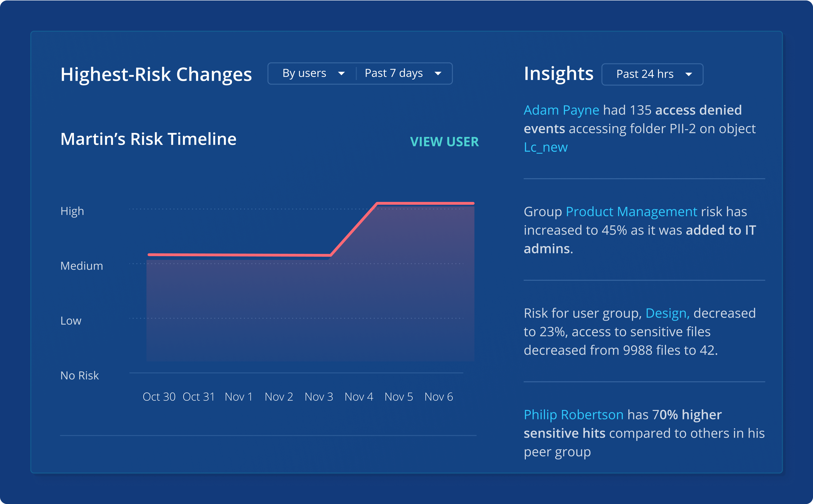Screen dimensions: 813x504
Task: Click the Nov 2 date label
Action: (279, 397)
